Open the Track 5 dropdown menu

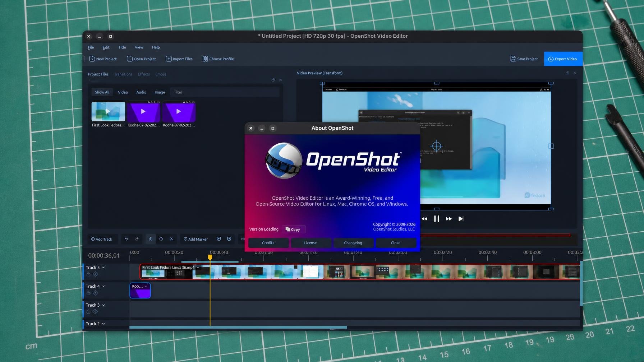pyautogui.click(x=103, y=268)
